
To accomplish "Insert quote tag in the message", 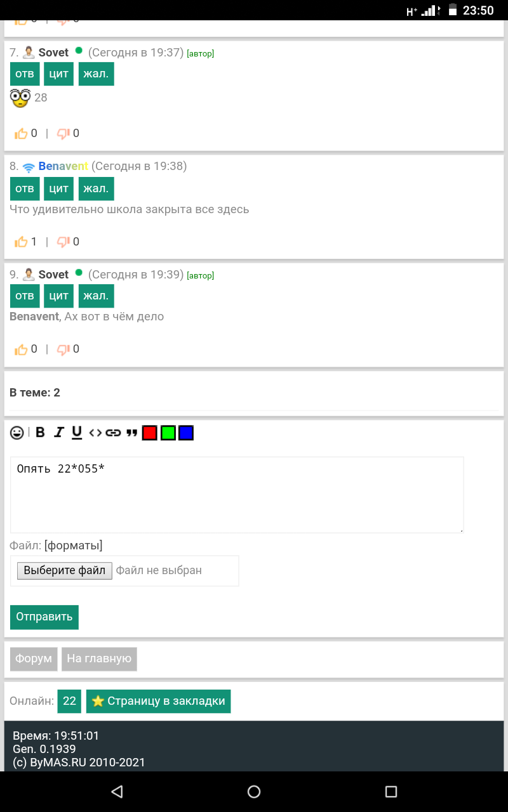I will pos(131,433).
